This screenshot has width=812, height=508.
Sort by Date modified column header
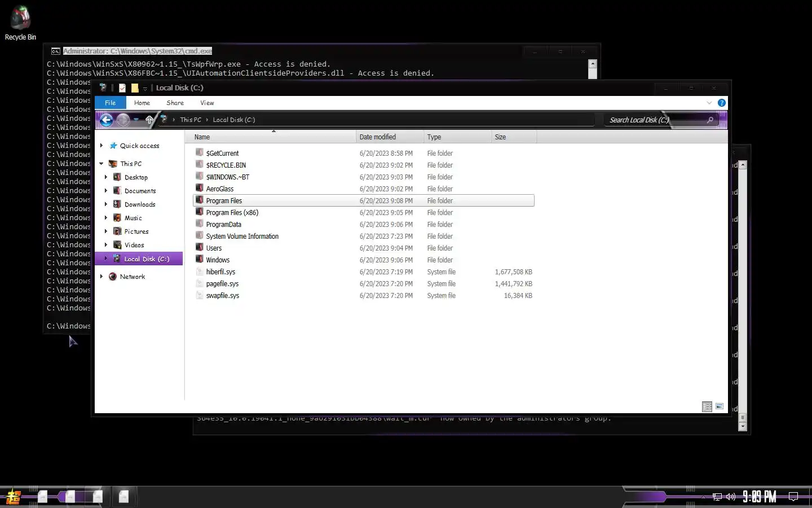(390, 137)
